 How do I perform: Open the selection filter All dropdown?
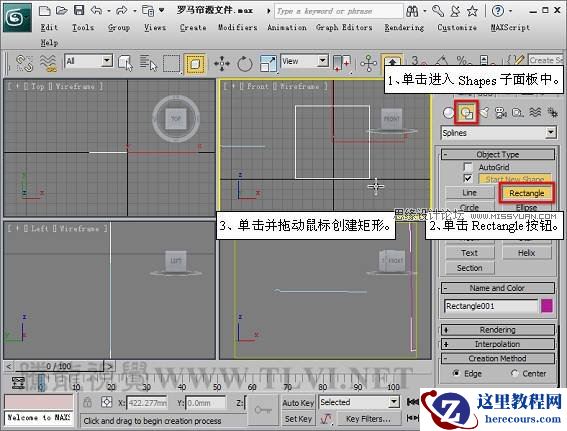pyautogui.click(x=89, y=61)
